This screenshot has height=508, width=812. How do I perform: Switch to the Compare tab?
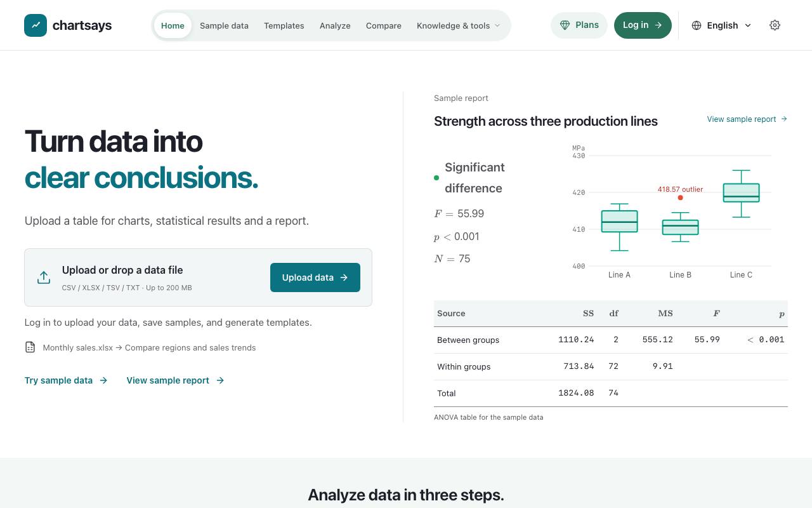pos(384,25)
